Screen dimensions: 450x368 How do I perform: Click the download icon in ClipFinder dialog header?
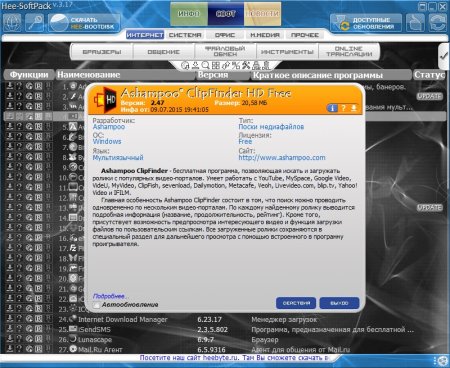354,108
